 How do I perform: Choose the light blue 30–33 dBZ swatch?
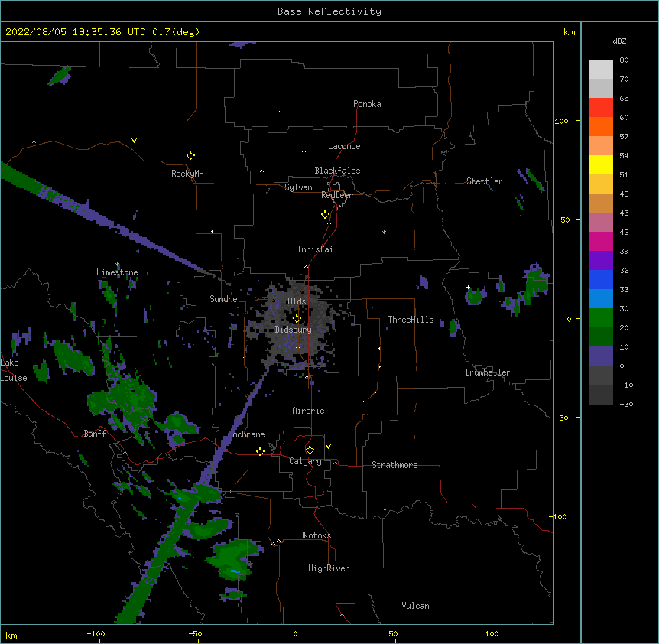pyautogui.click(x=601, y=298)
